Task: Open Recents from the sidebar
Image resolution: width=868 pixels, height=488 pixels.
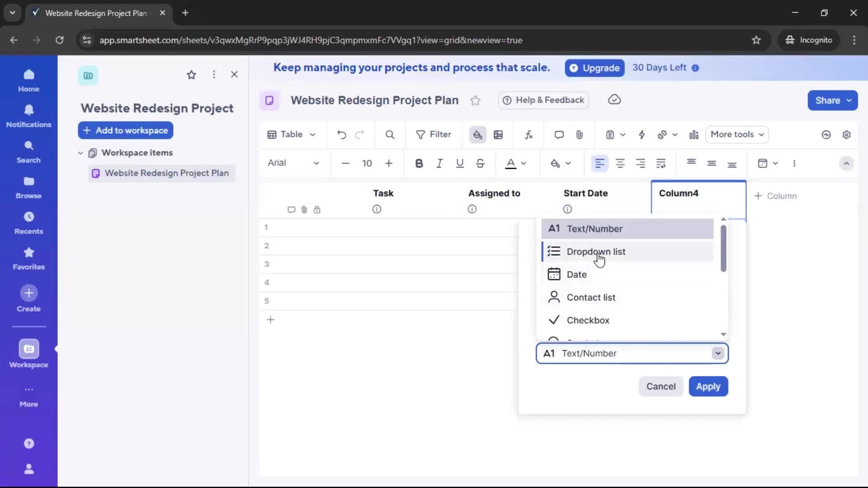Action: click(28, 223)
